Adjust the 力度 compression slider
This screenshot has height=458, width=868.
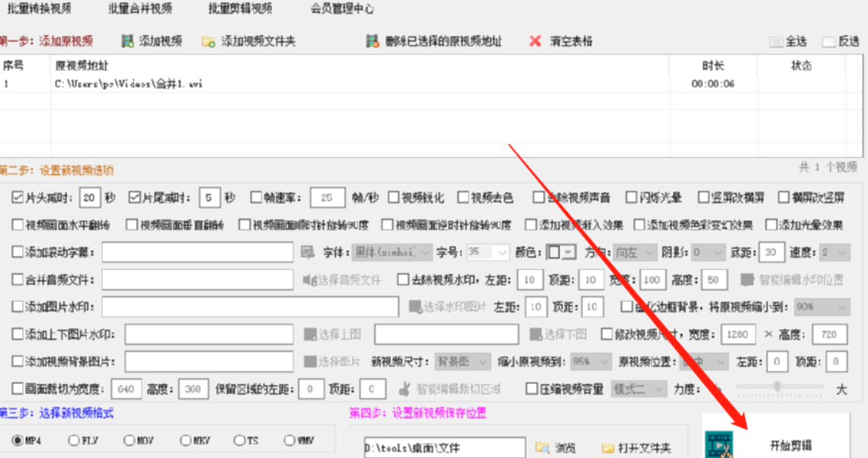777,386
